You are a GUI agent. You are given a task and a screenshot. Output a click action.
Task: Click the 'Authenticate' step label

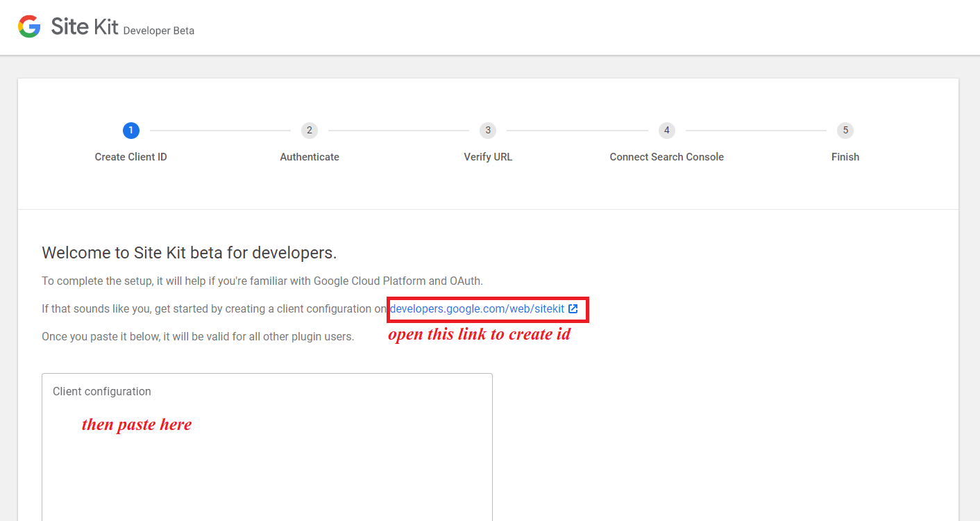click(x=310, y=157)
